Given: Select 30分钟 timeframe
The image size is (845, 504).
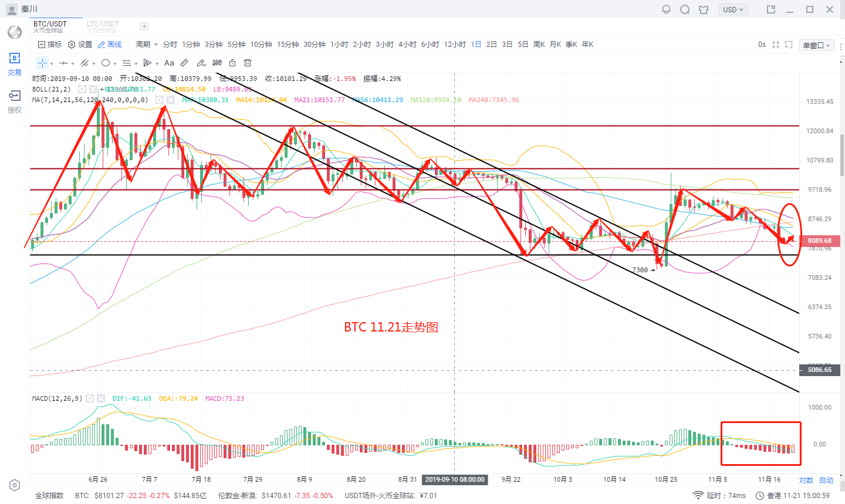Looking at the screenshot, I should [x=314, y=45].
